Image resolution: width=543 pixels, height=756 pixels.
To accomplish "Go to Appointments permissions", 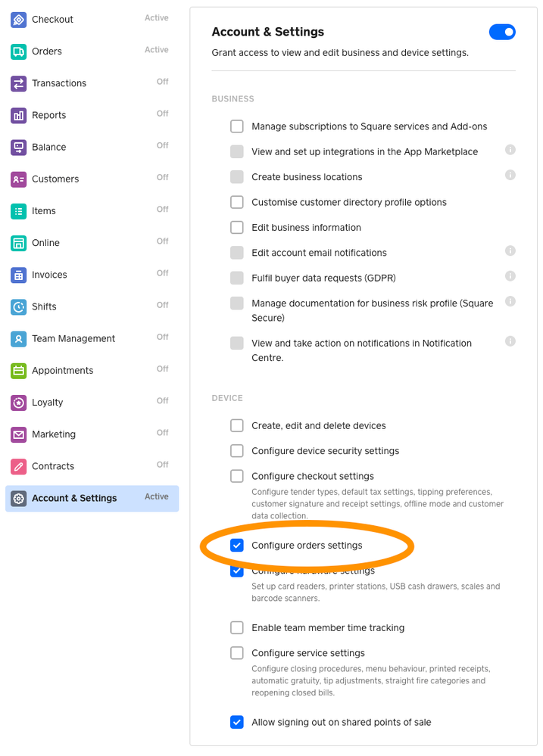I will [x=62, y=371].
